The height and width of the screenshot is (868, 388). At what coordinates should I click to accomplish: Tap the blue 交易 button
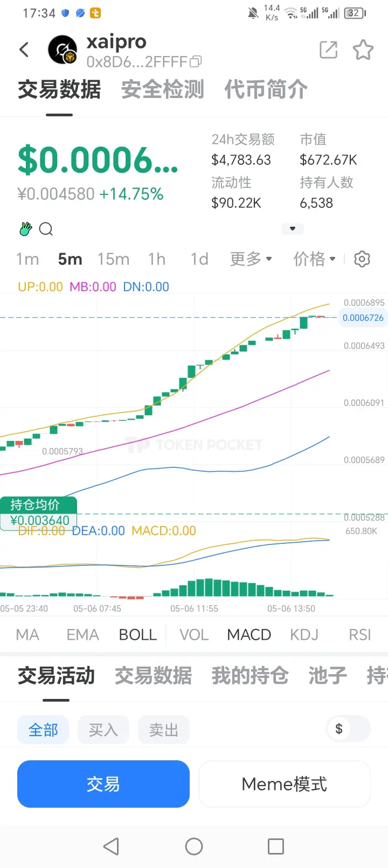point(103,784)
